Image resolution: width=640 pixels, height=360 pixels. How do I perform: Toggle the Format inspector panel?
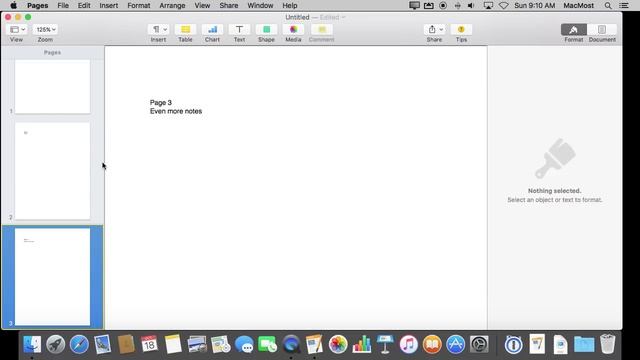(573, 29)
